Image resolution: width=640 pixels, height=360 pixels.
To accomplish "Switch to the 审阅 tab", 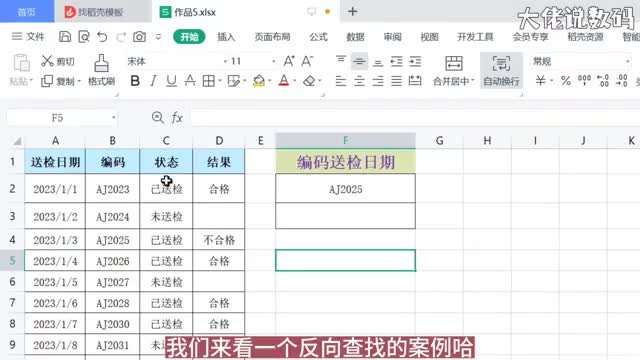I will (392, 37).
